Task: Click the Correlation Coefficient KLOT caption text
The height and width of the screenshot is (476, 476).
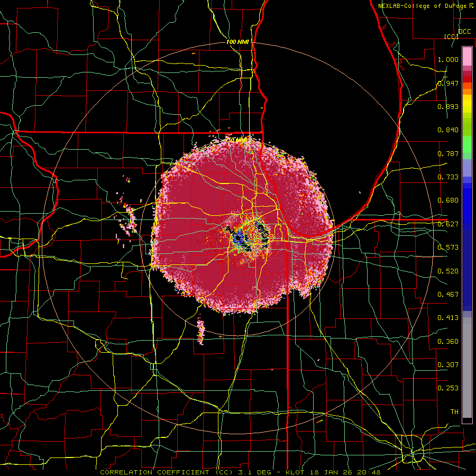Action: point(240,472)
